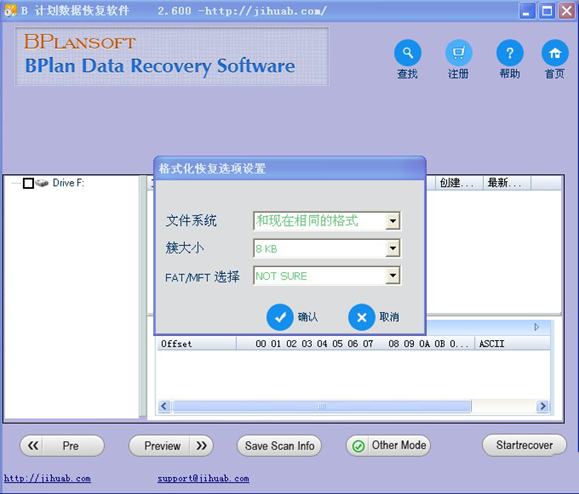The width and height of the screenshot is (579, 494).
Task: Click the Drive F: disk icon
Action: [42, 183]
